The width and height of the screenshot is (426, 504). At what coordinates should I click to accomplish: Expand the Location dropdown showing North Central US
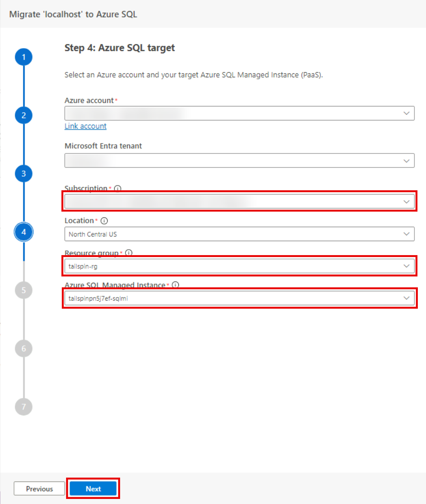coord(239,234)
